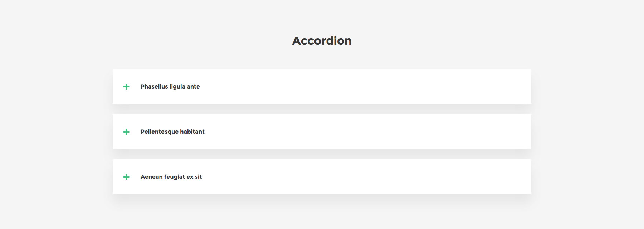This screenshot has width=644, height=229.
Task: Select the Aenean feugiat ex sit title text
Action: pyautogui.click(x=171, y=177)
